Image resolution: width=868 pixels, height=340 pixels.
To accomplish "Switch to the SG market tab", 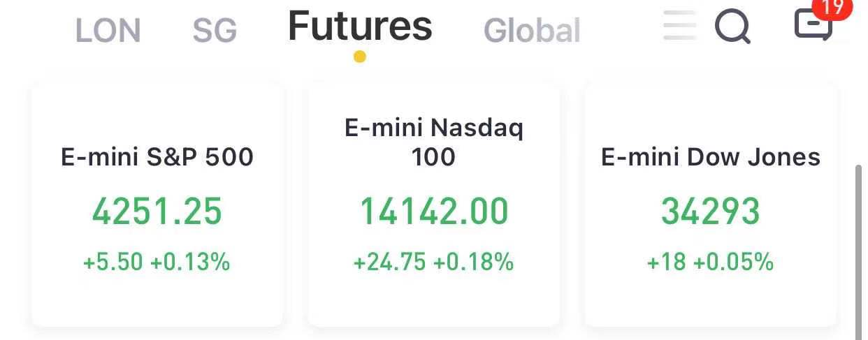I will (215, 31).
